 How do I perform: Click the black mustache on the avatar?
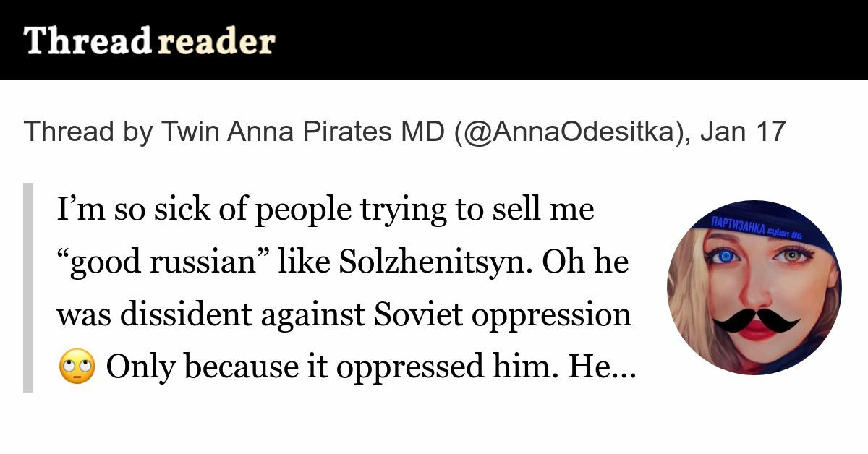click(x=756, y=320)
